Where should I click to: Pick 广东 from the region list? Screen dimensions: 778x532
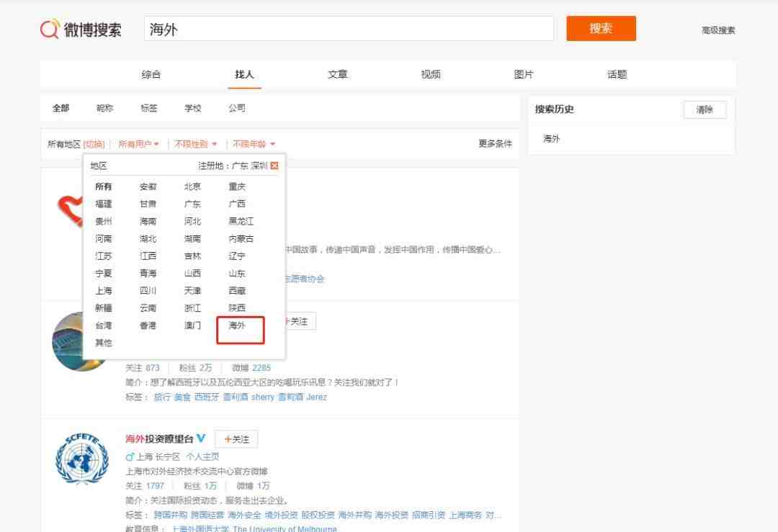(x=192, y=204)
